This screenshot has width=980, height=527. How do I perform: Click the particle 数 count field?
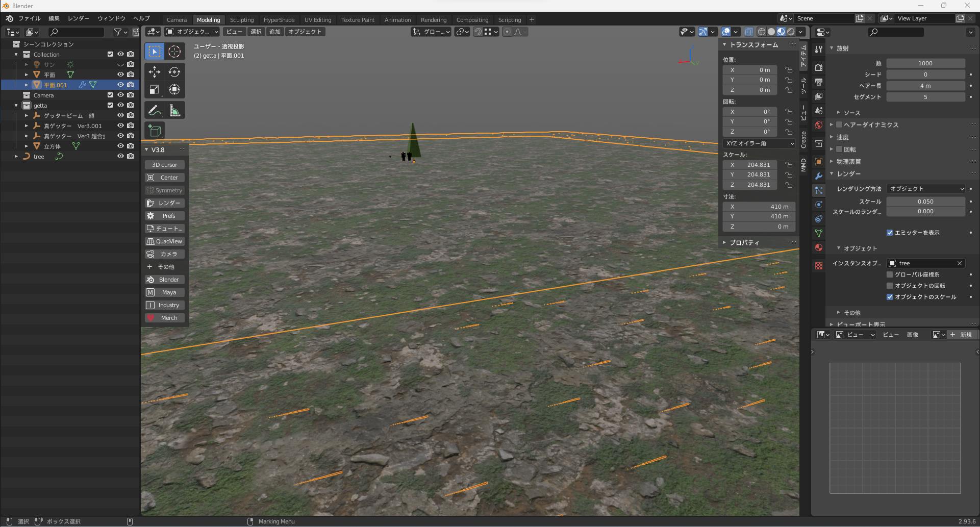pos(925,63)
